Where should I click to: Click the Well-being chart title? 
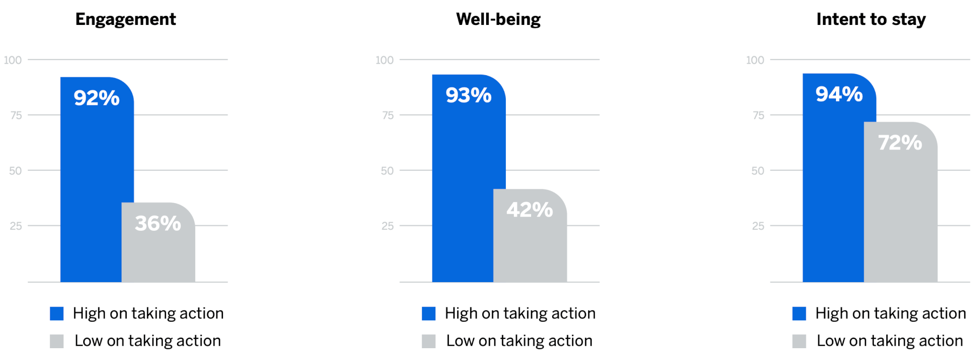coord(498,20)
